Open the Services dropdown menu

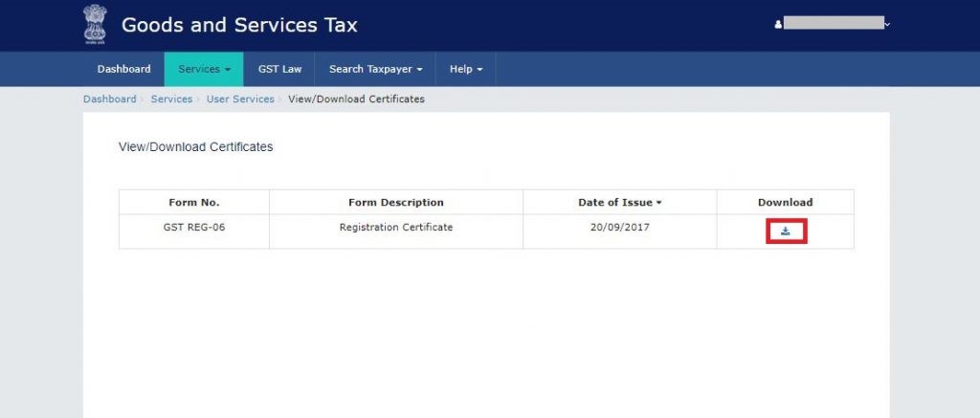tap(204, 69)
